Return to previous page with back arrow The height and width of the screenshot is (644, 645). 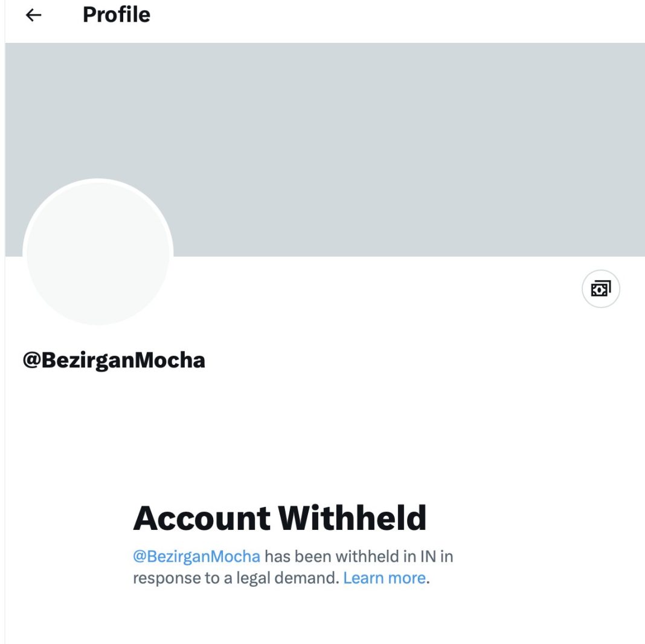(34, 15)
